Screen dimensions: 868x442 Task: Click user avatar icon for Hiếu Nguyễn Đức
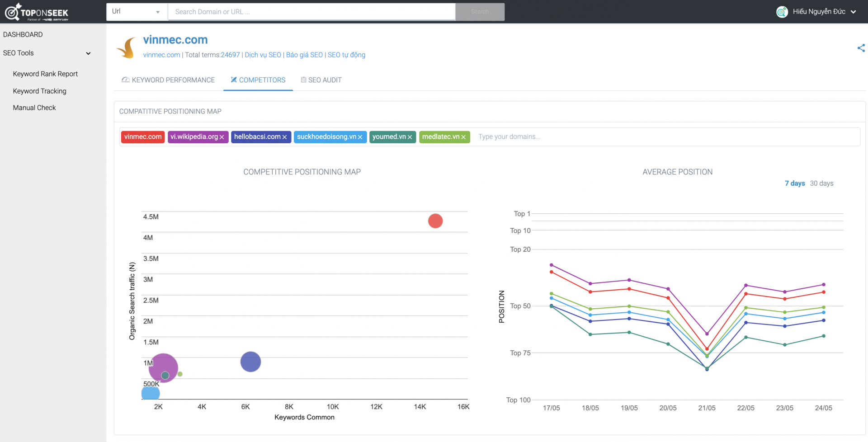782,12
